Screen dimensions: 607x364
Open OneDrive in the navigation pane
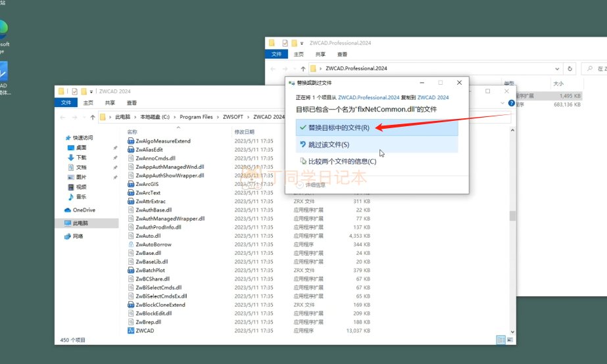pos(84,210)
